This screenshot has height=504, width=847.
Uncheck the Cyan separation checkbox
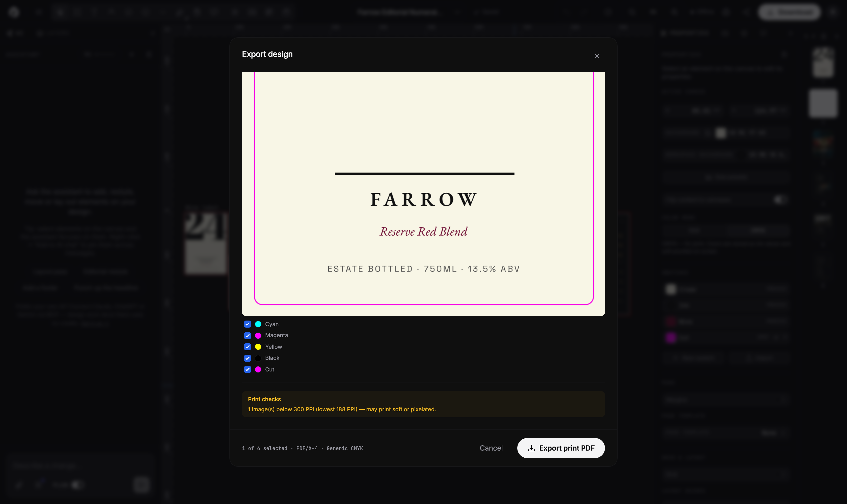click(x=247, y=324)
